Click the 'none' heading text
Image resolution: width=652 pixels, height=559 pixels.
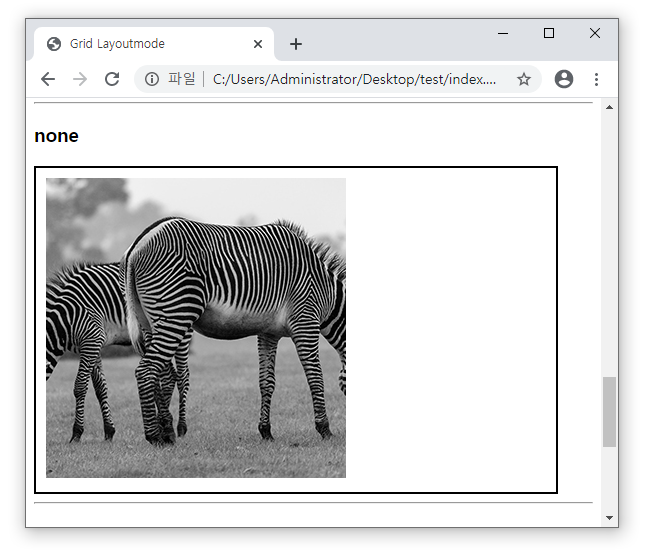tap(57, 136)
